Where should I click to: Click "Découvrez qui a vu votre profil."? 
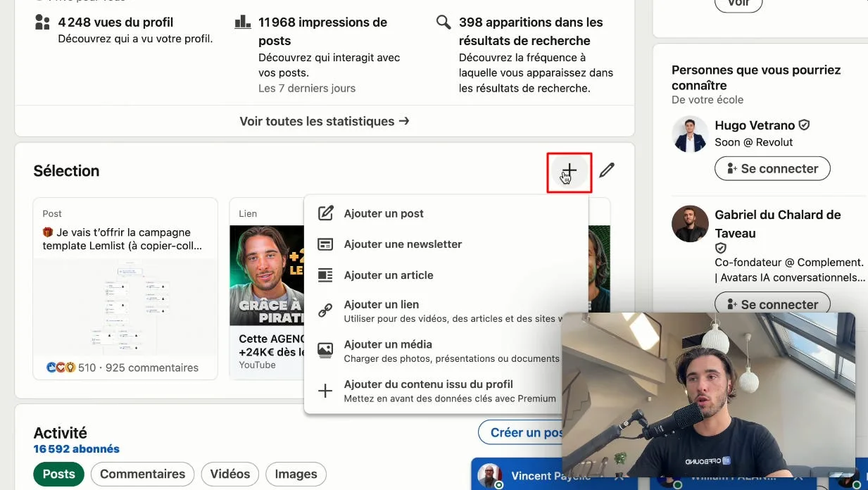(135, 39)
